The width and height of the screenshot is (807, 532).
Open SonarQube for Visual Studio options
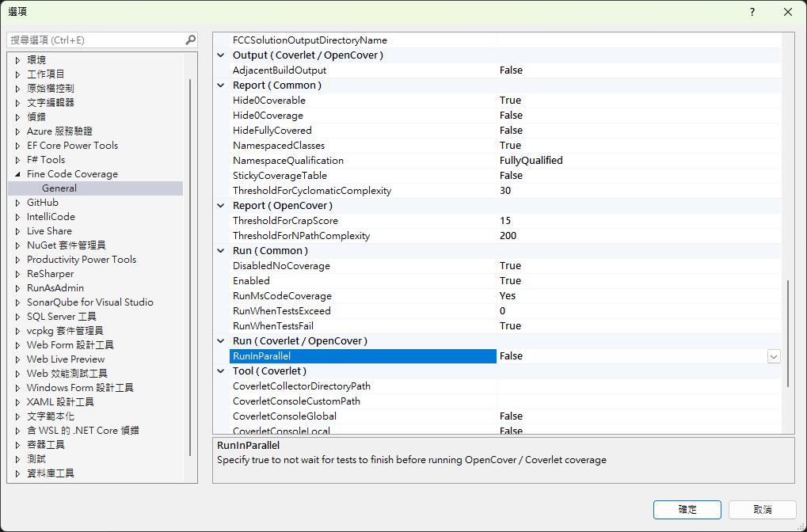click(89, 302)
